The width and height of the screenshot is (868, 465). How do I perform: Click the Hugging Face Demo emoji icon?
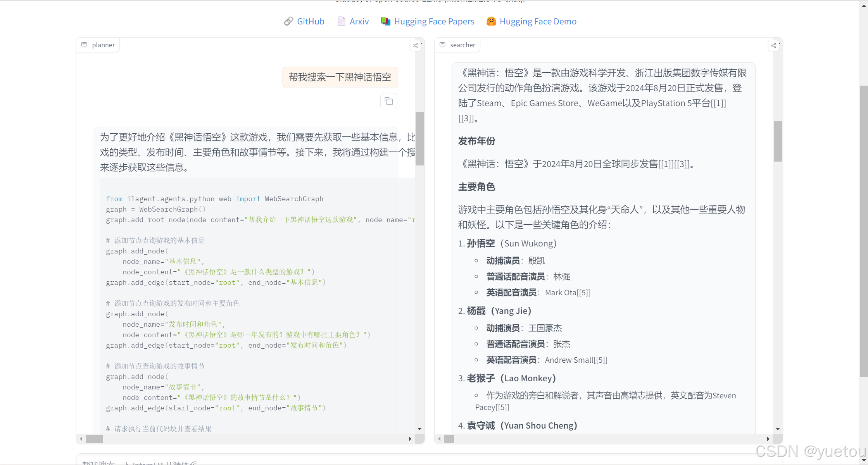click(491, 21)
